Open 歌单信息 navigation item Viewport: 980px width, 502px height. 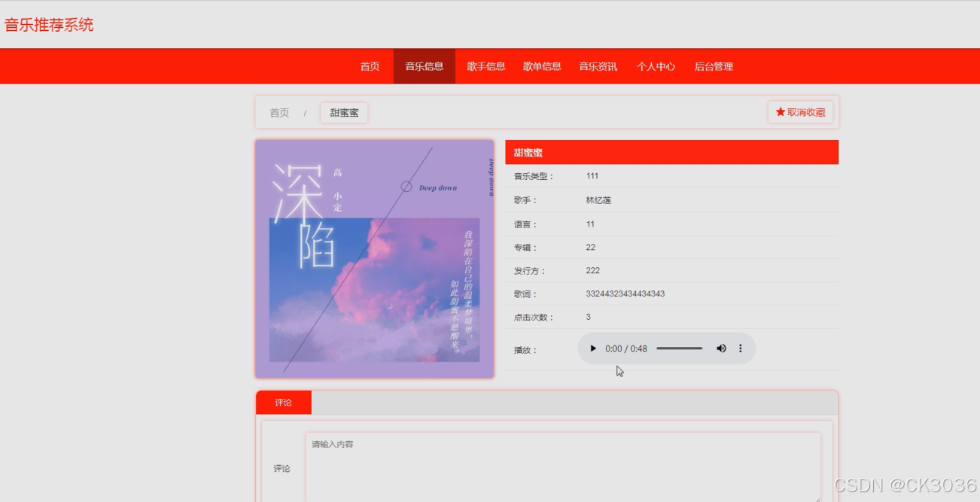click(x=542, y=66)
